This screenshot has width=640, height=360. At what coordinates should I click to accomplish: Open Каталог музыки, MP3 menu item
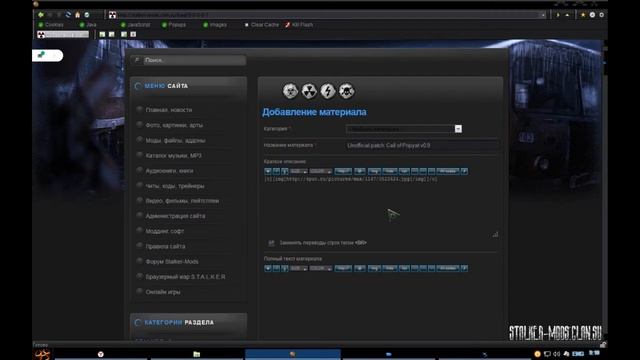coord(173,156)
